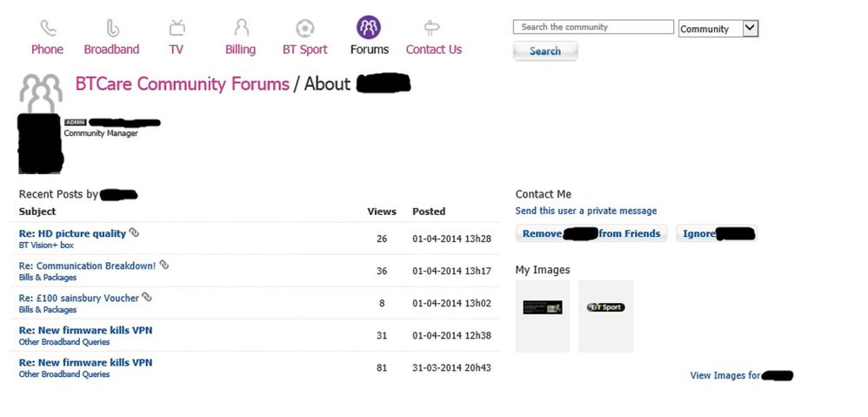The image size is (868, 417).
Task: Click the Broadband cable icon
Action: point(112,28)
